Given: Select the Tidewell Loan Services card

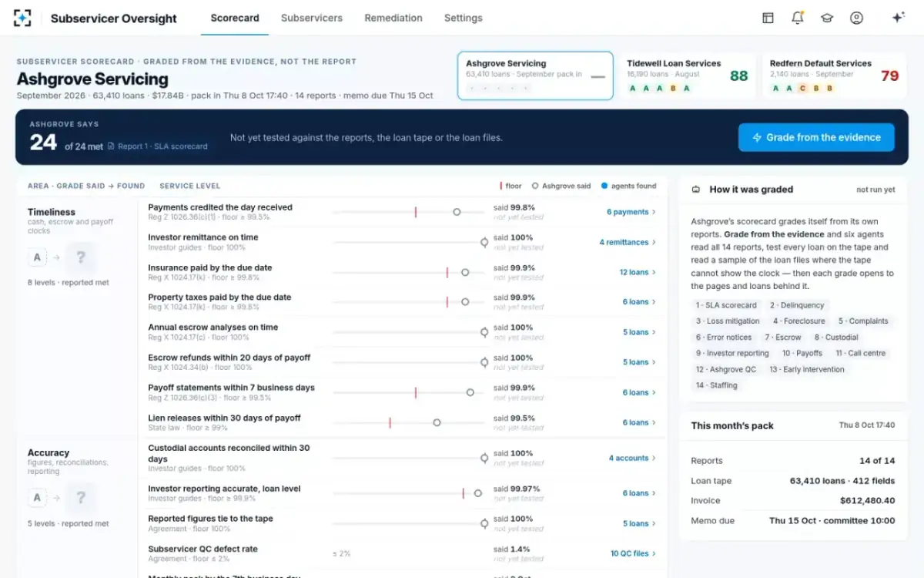Looking at the screenshot, I should tap(687, 76).
